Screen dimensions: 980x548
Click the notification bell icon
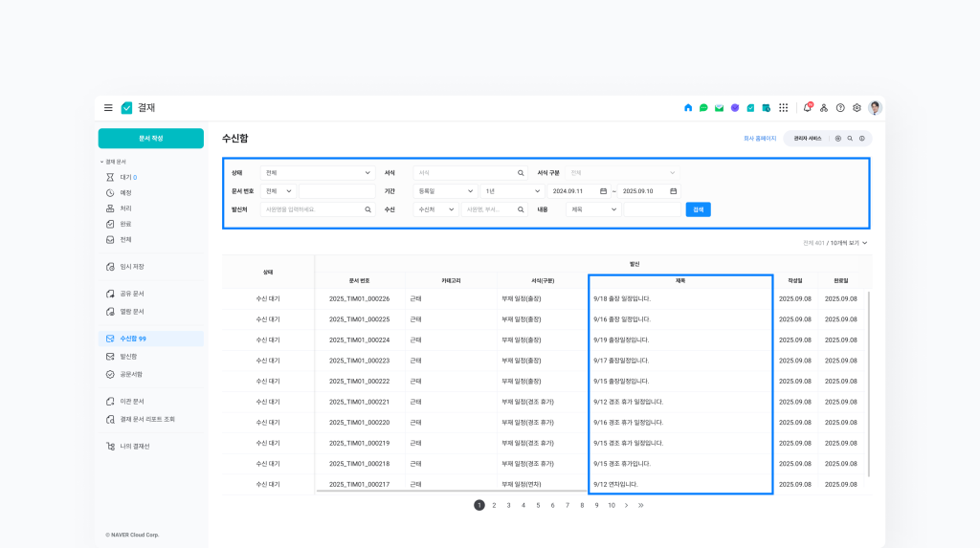[x=807, y=108]
